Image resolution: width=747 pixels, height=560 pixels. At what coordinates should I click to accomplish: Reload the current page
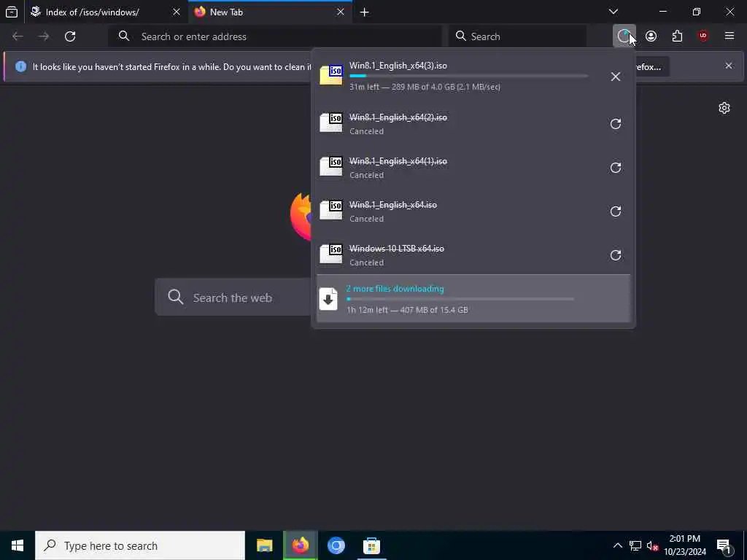point(70,36)
